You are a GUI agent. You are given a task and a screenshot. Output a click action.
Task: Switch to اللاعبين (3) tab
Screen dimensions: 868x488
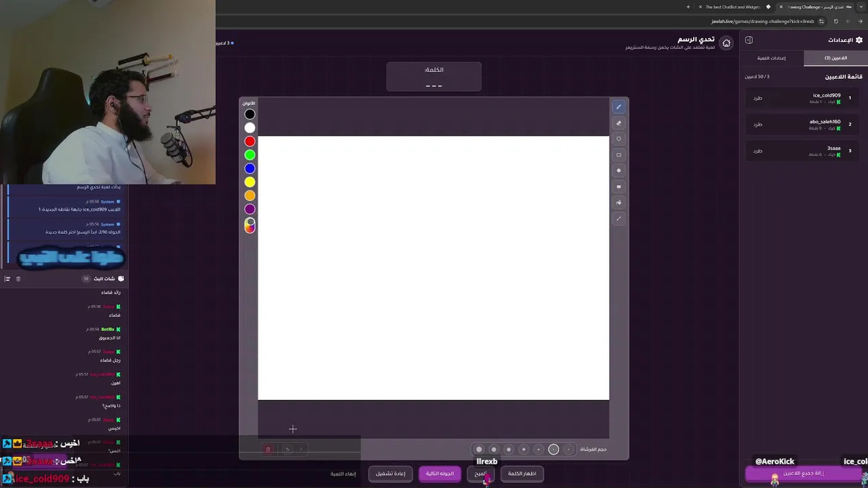[x=835, y=58]
